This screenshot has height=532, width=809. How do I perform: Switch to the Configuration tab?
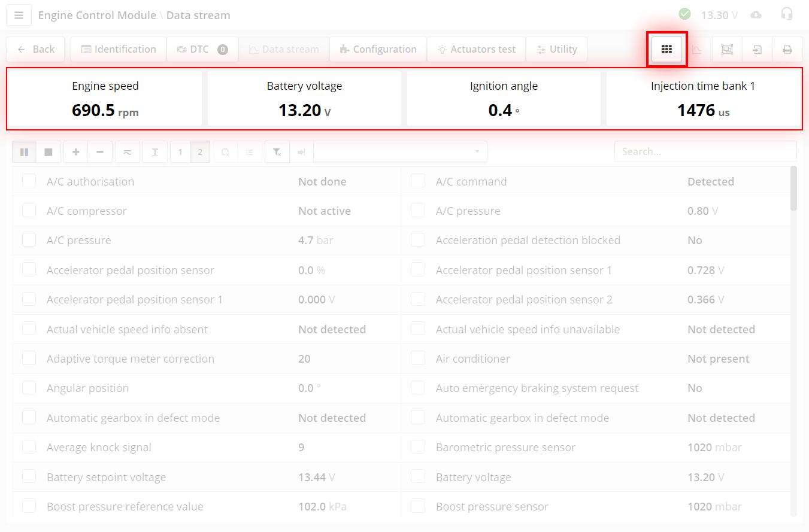[x=378, y=50]
